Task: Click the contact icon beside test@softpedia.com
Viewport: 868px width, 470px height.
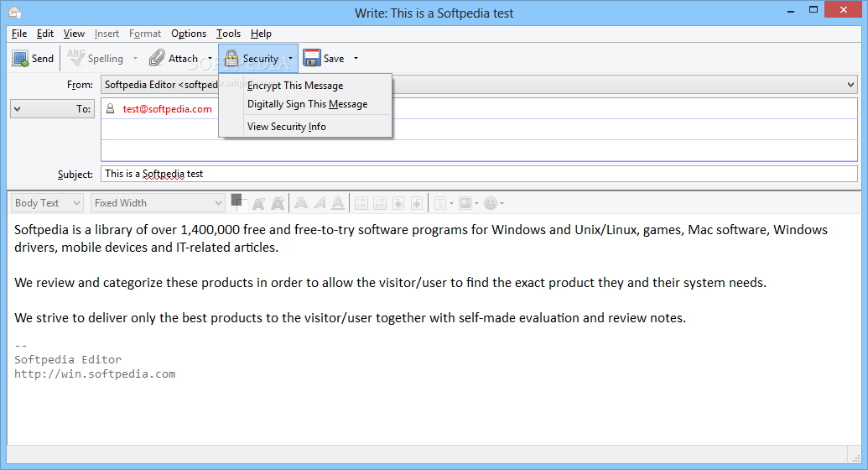Action: pyautogui.click(x=110, y=108)
